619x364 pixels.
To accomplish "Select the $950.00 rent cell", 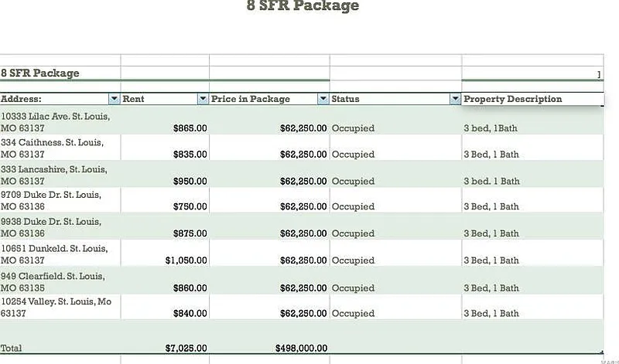I will 190,181.
